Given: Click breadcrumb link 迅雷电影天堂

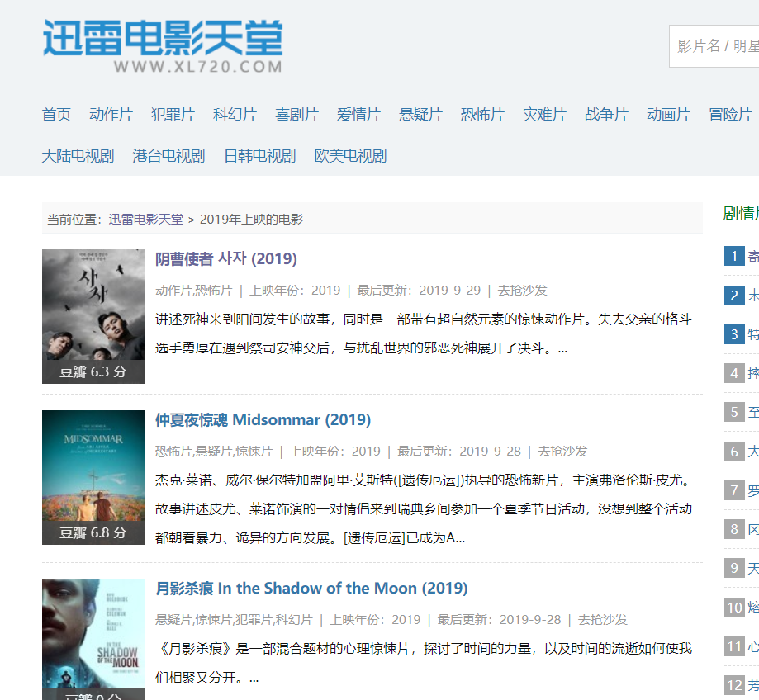Looking at the screenshot, I should [145, 219].
